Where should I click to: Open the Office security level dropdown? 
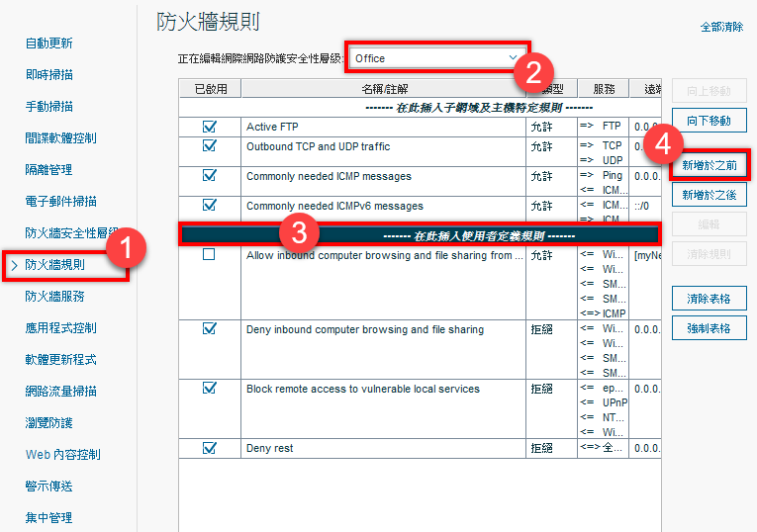pyautogui.click(x=437, y=58)
